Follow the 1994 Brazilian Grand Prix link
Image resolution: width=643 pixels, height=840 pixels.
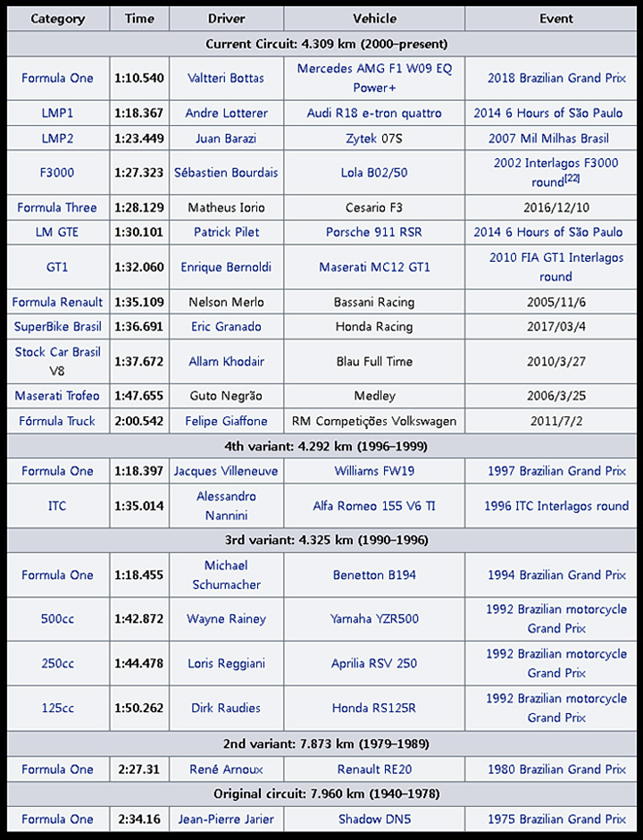click(556, 575)
